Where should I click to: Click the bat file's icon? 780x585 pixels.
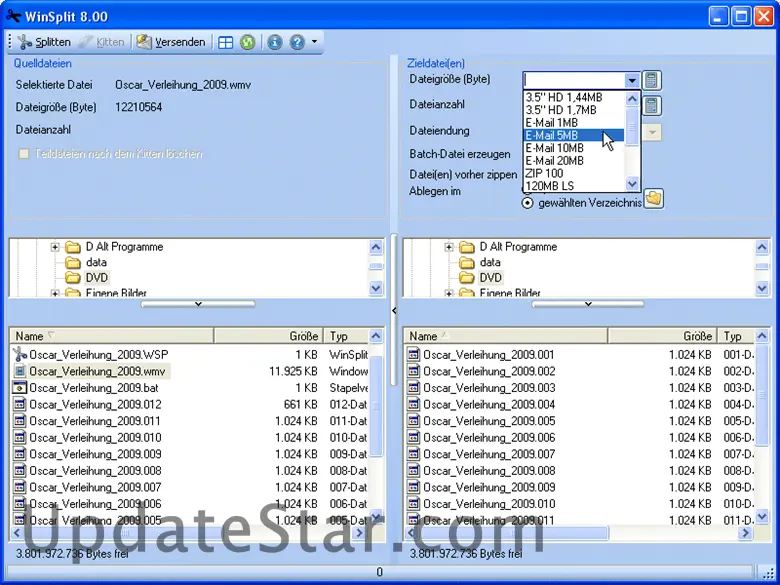[19, 388]
